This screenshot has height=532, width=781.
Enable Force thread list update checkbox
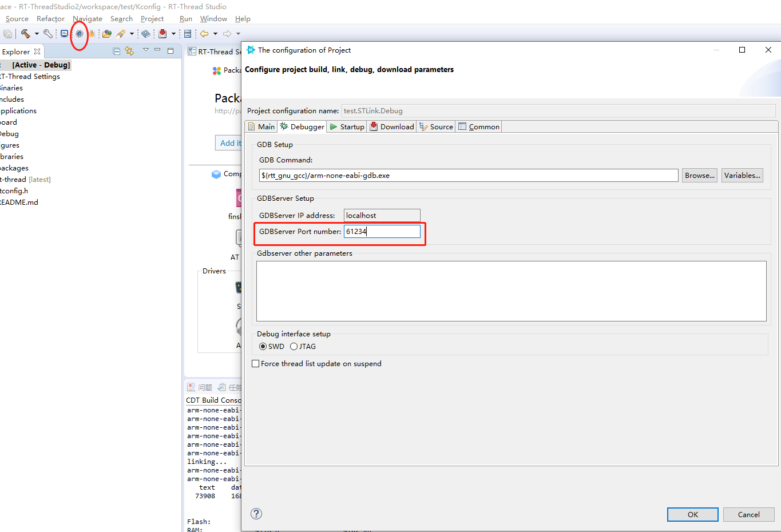pos(256,363)
